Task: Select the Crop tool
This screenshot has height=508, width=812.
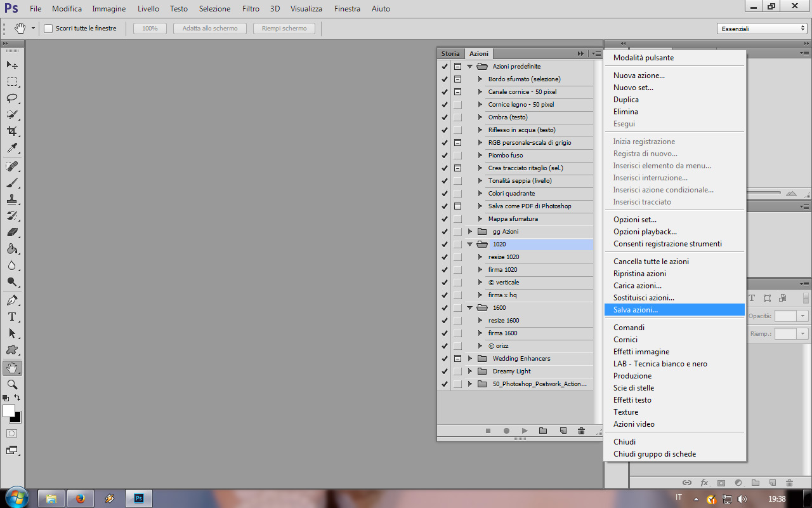Action: (x=12, y=131)
